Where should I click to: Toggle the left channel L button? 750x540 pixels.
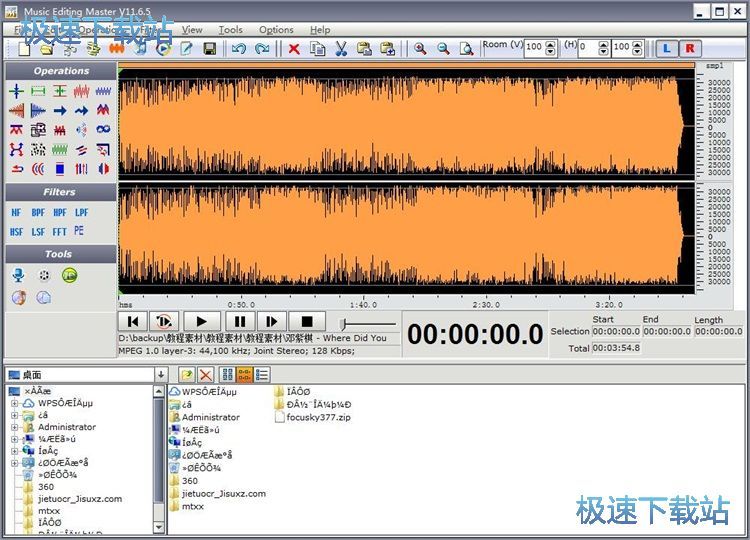tap(667, 48)
